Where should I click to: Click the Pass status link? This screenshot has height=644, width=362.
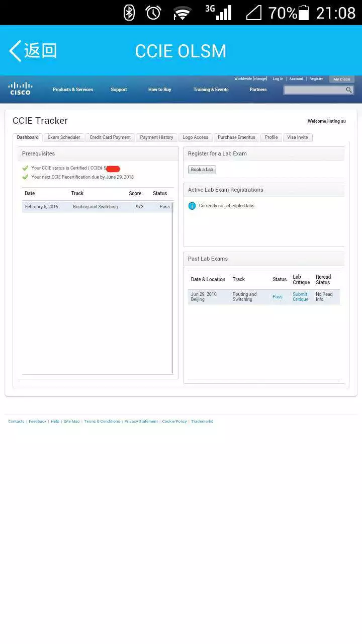coord(278,297)
